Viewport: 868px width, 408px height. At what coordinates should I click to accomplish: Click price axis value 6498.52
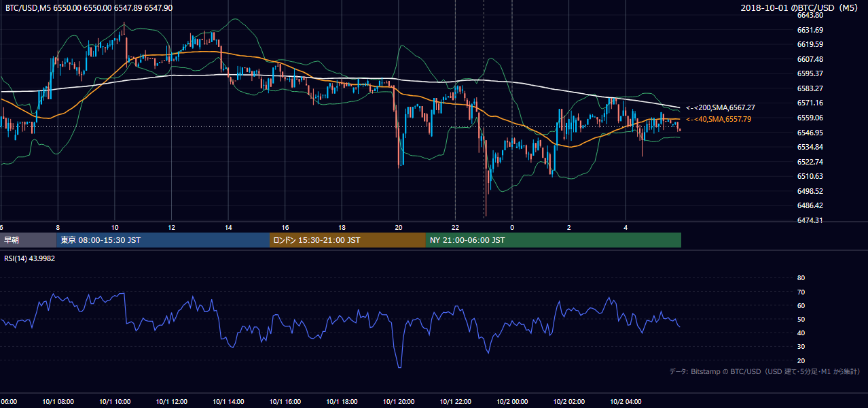(810, 191)
